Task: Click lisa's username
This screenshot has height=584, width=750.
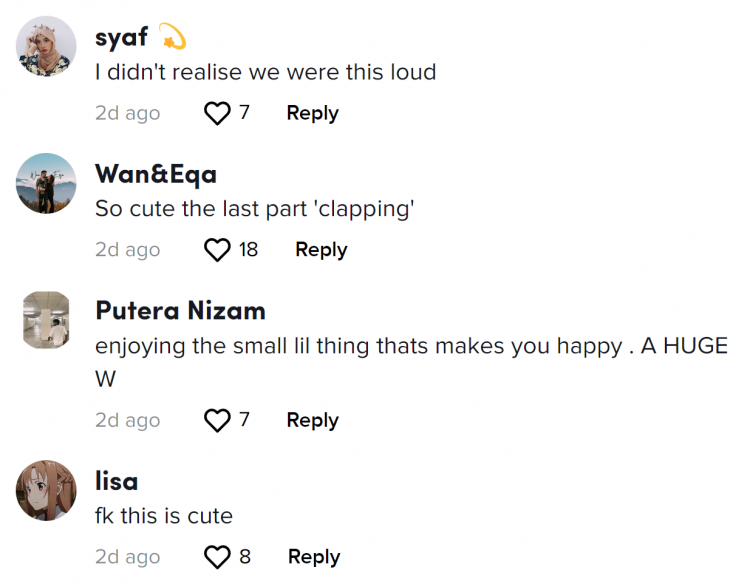Action: [x=116, y=481]
